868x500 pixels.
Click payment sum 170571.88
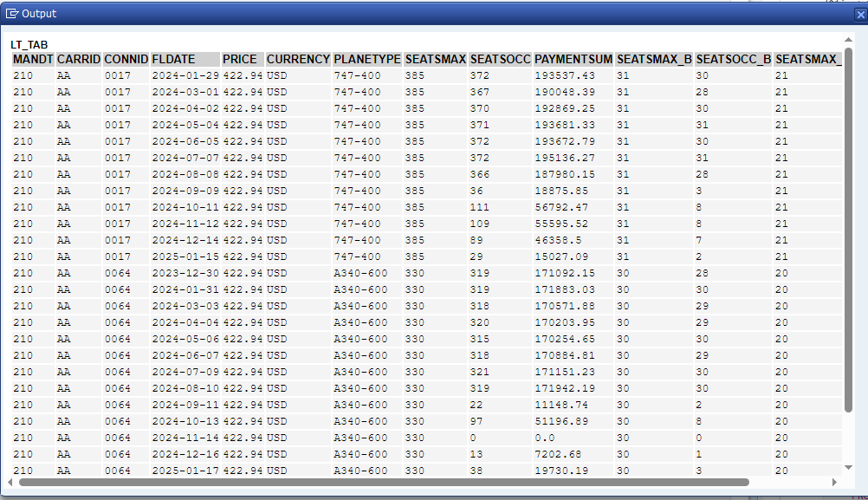click(565, 306)
